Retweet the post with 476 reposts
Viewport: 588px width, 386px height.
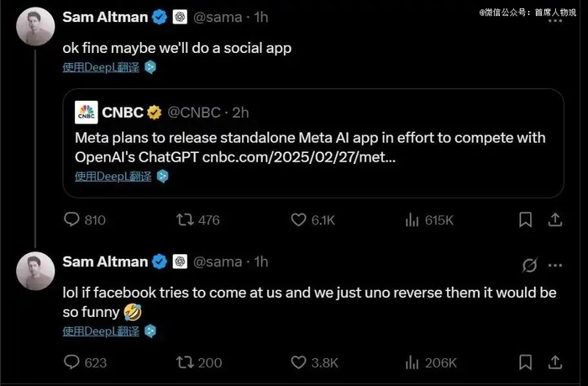click(183, 220)
